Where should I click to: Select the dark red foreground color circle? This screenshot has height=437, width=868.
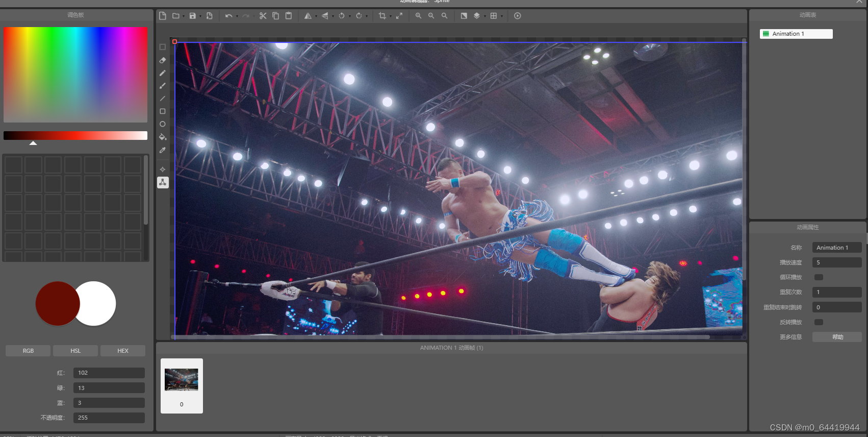point(58,304)
